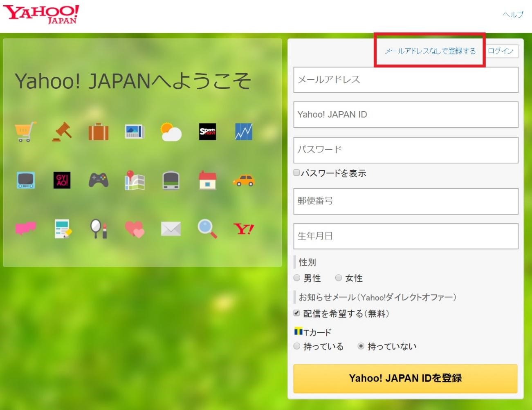Screen dimensions: 532x410
Task: Click the Tカード logo icon
Action: tap(298, 332)
